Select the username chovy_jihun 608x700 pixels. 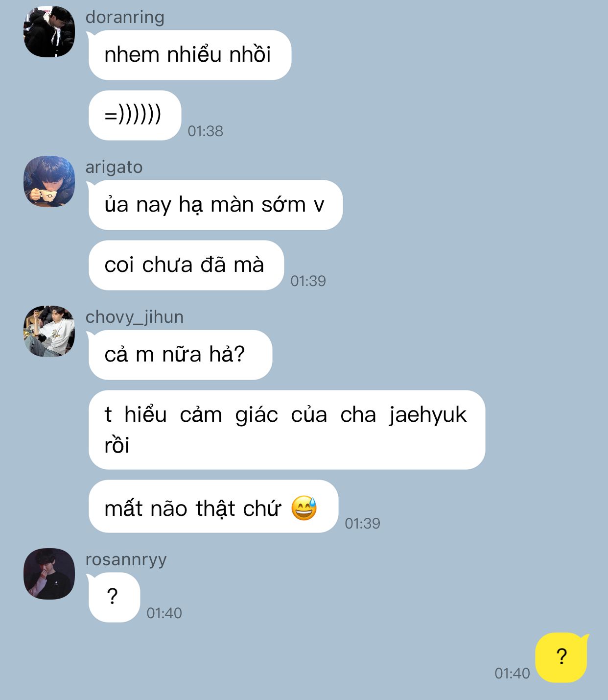point(135,317)
